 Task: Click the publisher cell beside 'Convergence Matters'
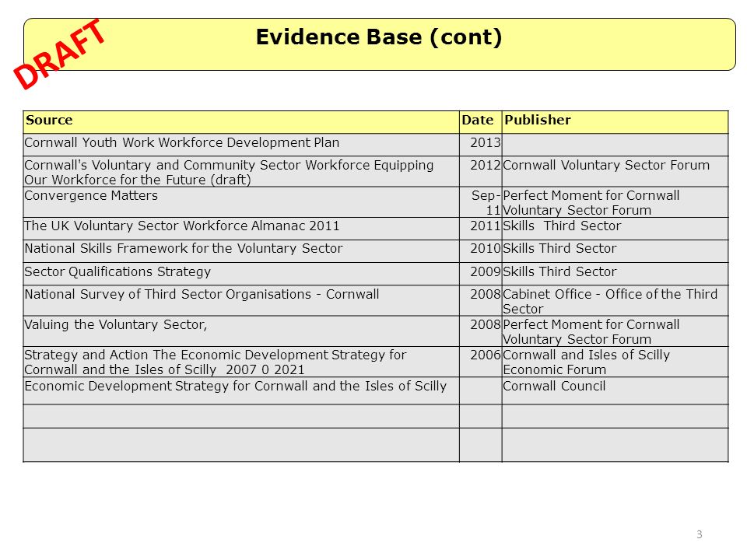(x=615, y=202)
